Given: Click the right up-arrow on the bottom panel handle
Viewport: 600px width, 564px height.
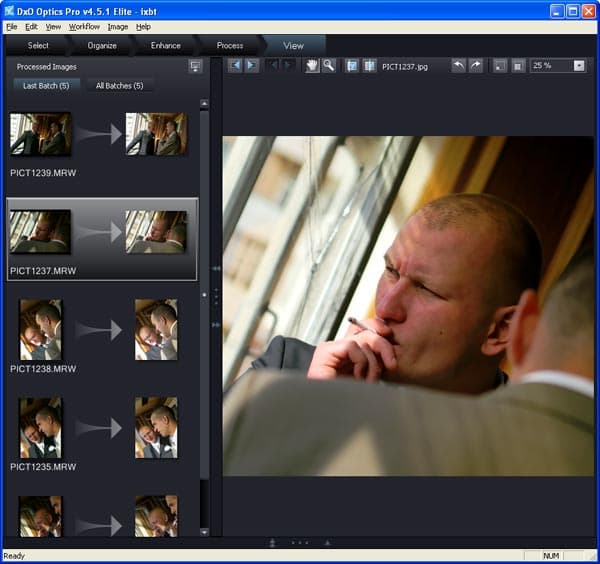Looking at the screenshot, I should (x=328, y=543).
